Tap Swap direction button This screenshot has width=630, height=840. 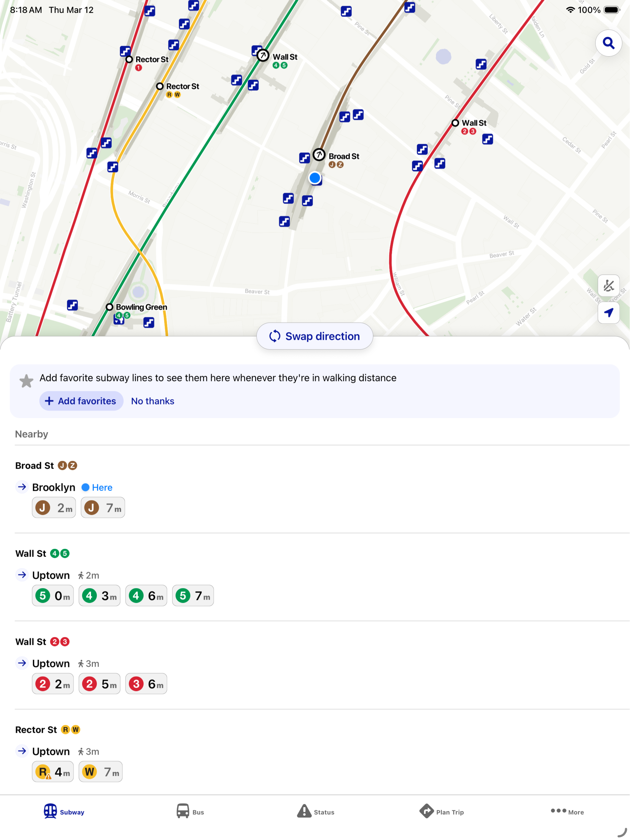(x=314, y=336)
